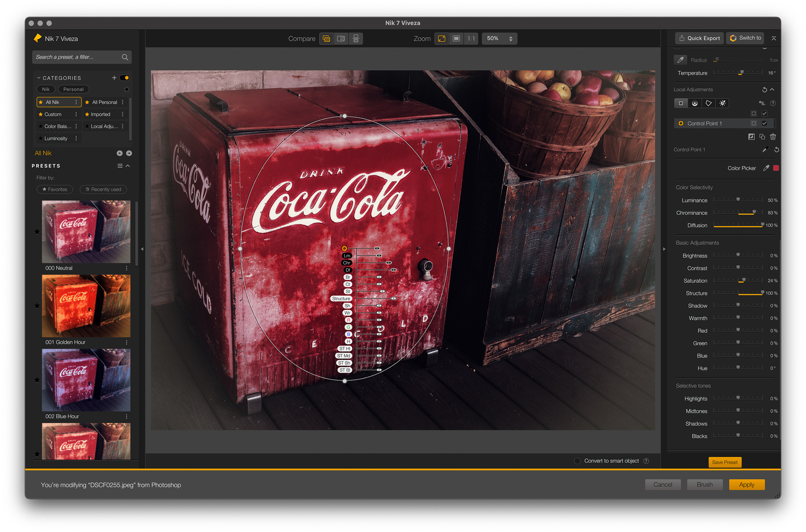Delete Control Point 1 with trash icon
Image resolution: width=806 pixels, height=532 pixels.
773,137
